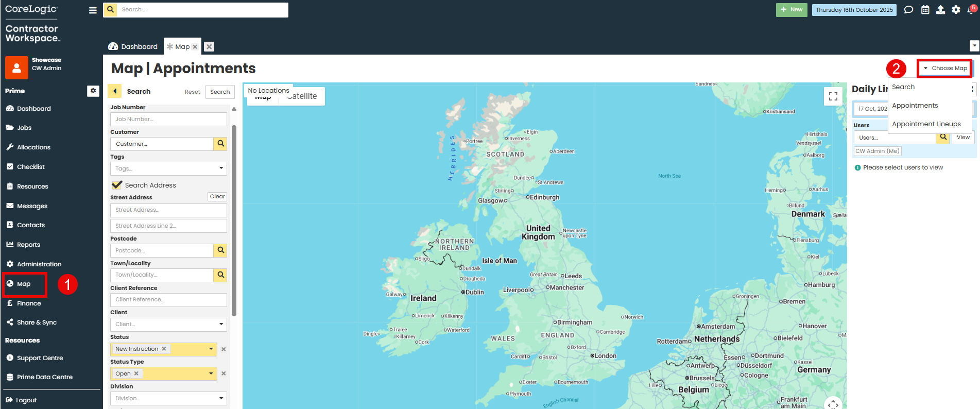980x409 pixels.
Task: Open Prime Data Centre in the sidebar
Action: 44,377
